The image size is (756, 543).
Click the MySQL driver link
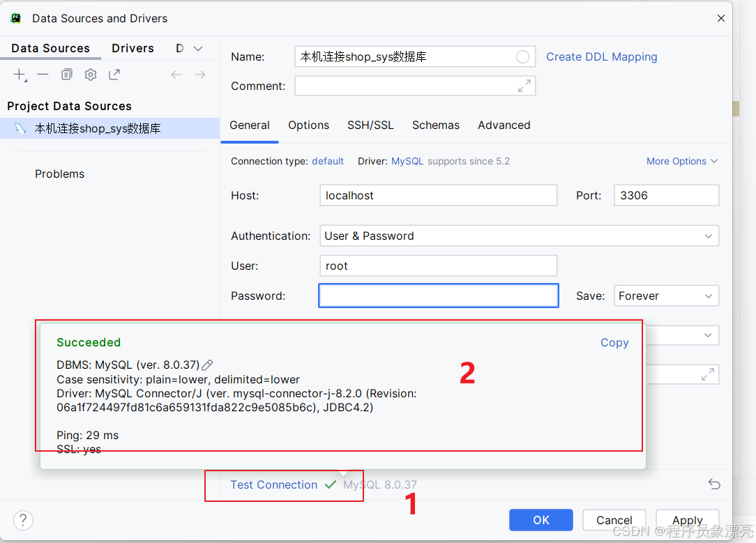pyautogui.click(x=407, y=162)
